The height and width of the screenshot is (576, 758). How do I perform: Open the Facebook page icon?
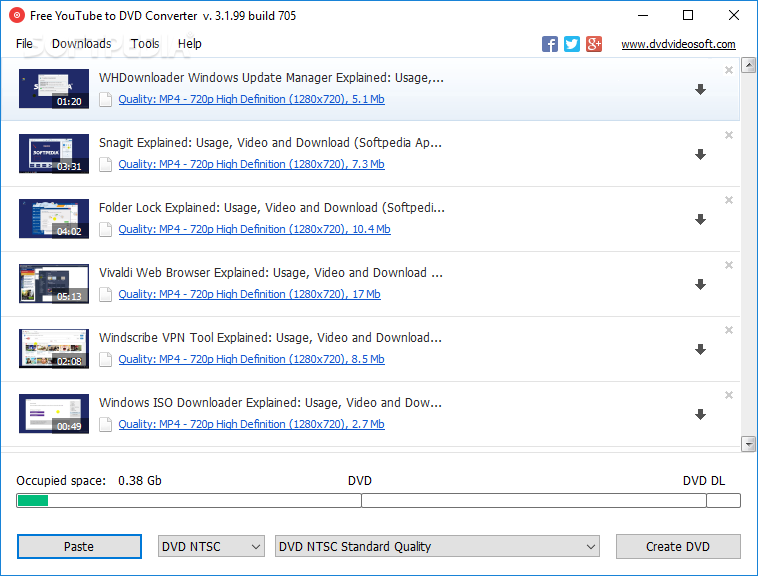pos(550,44)
